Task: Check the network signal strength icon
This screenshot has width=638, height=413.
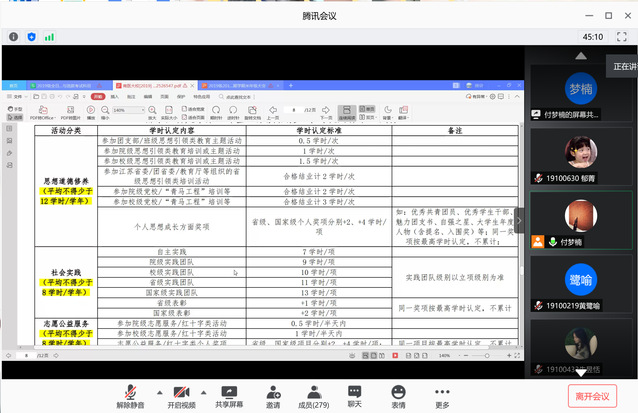Action: (48, 36)
